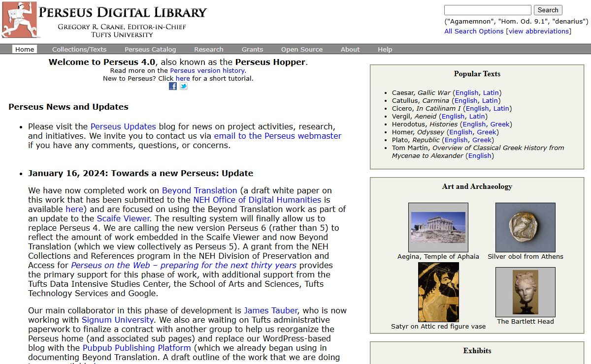Screen dimensions: 591x364
Task: Open the About menu item
Action: click(350, 49)
